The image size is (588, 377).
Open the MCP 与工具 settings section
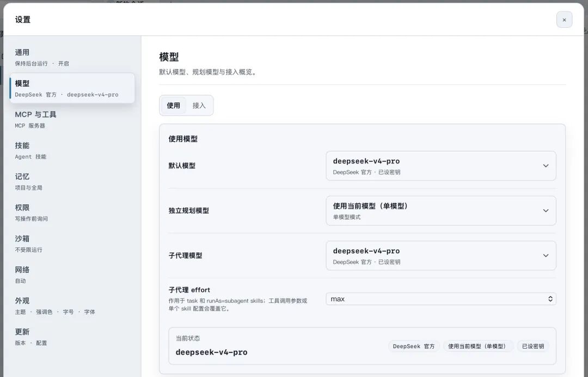coord(72,119)
